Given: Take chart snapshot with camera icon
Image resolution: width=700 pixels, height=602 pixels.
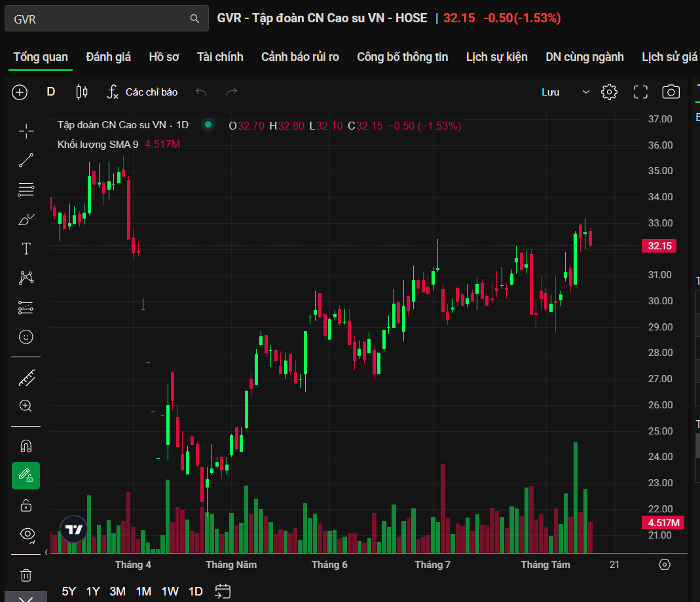Looking at the screenshot, I should pos(671,92).
